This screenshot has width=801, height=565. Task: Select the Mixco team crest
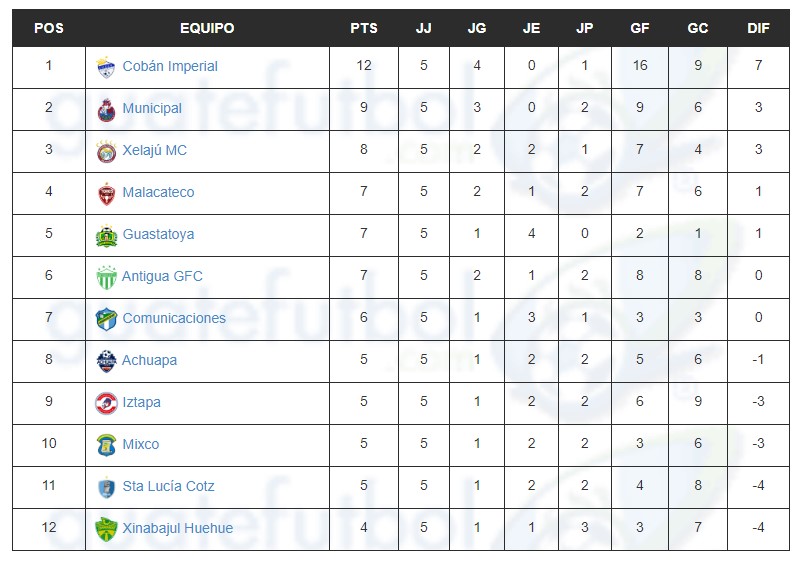(106, 445)
